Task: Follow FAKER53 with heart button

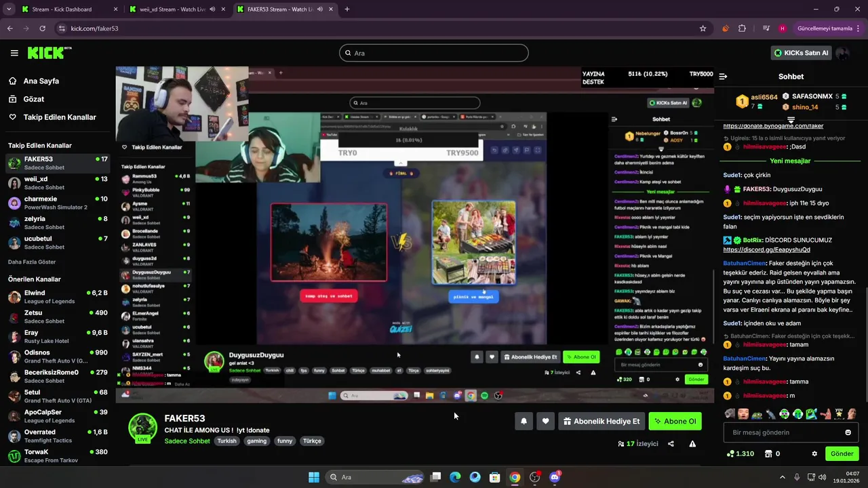Action: point(545,421)
